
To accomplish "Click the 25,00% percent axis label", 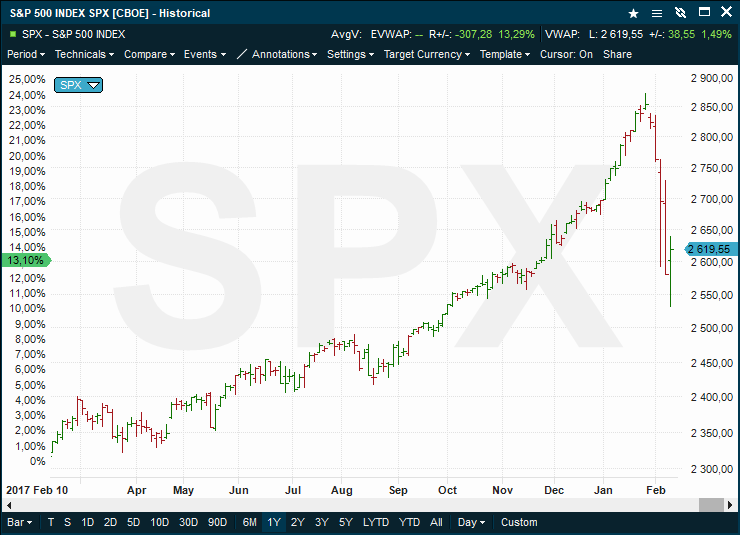I will (27, 79).
